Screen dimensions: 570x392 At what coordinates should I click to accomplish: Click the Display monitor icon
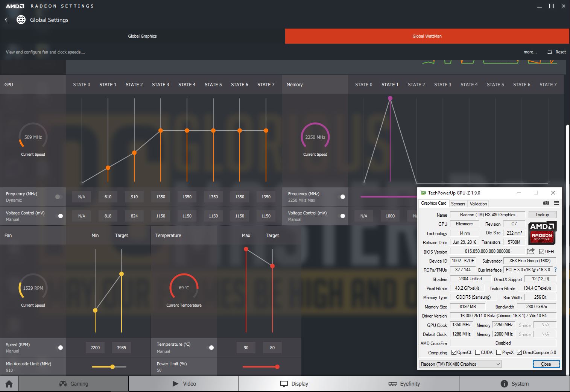click(x=284, y=384)
